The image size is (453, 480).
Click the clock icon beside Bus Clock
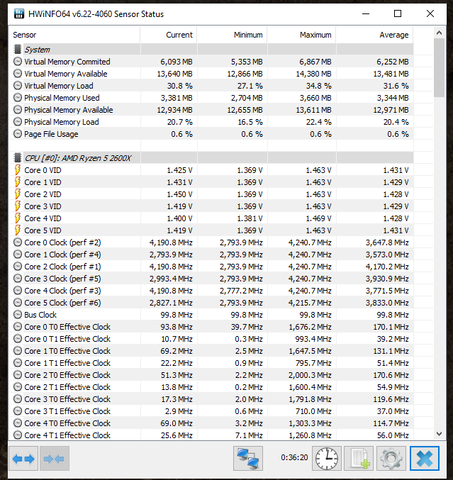point(17,315)
